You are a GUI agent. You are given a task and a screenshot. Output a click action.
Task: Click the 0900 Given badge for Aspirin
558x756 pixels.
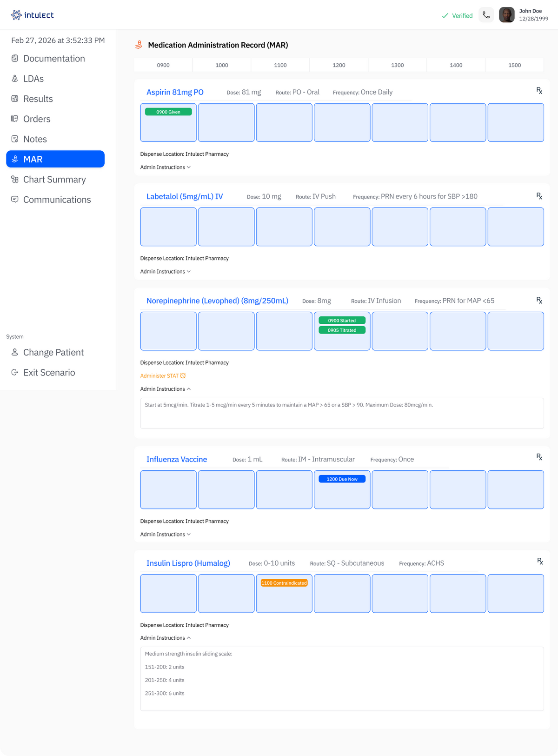(x=168, y=112)
